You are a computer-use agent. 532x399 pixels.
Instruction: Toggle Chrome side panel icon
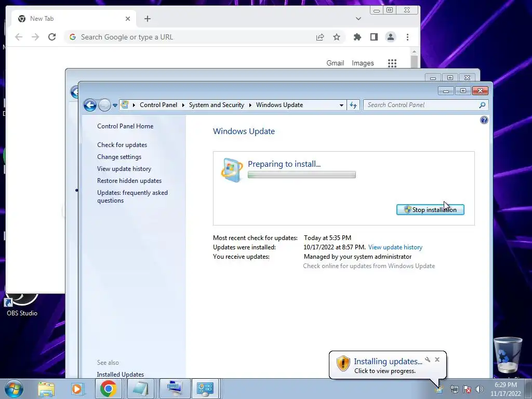click(x=374, y=37)
